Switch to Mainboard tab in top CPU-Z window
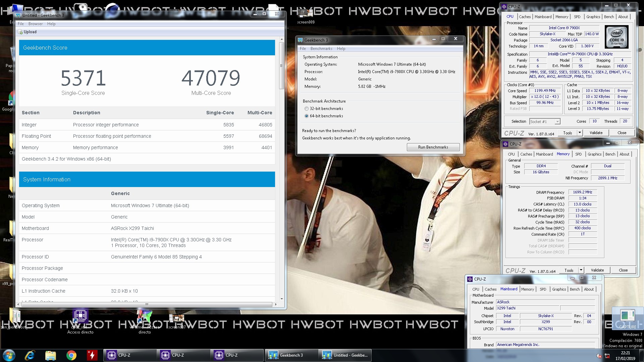 (543, 17)
